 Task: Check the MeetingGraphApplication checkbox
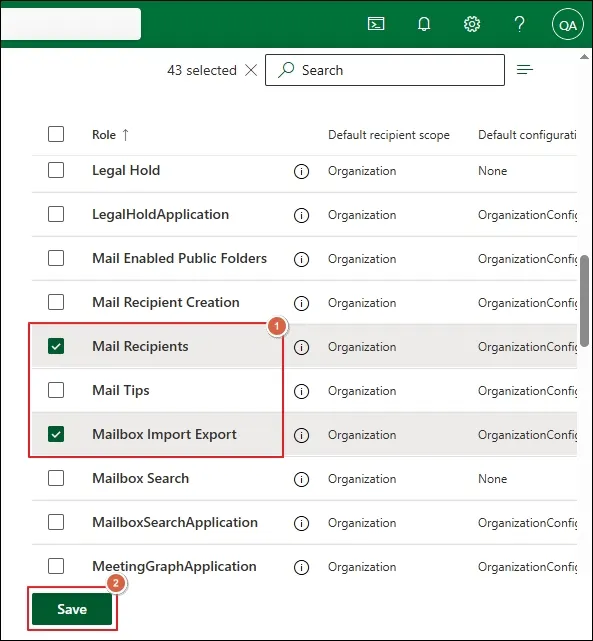56,566
